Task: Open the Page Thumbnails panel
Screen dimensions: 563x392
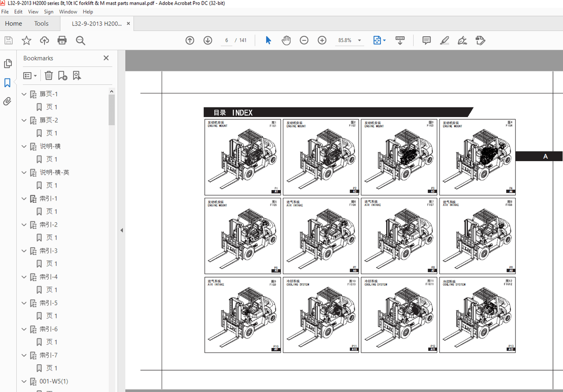Action: [8, 64]
